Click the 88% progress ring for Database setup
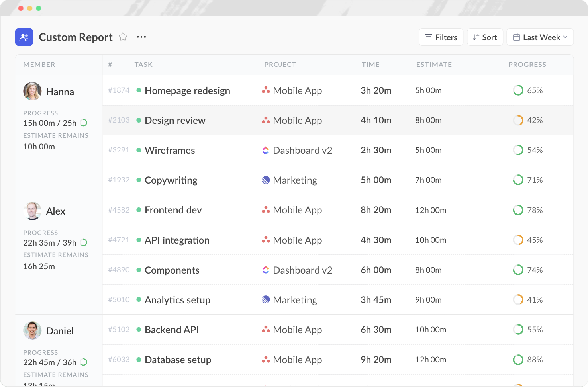The height and width of the screenshot is (387, 588). 518,360
